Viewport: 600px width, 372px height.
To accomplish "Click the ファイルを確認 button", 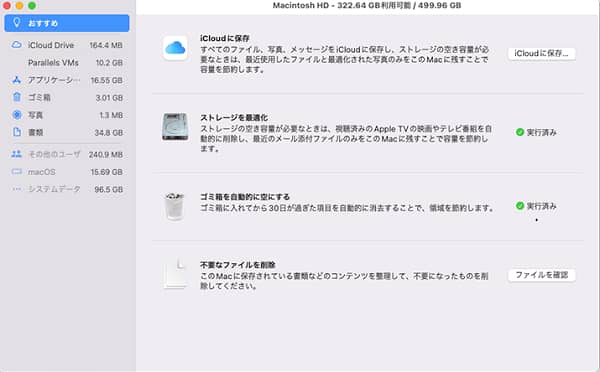I will click(x=541, y=275).
